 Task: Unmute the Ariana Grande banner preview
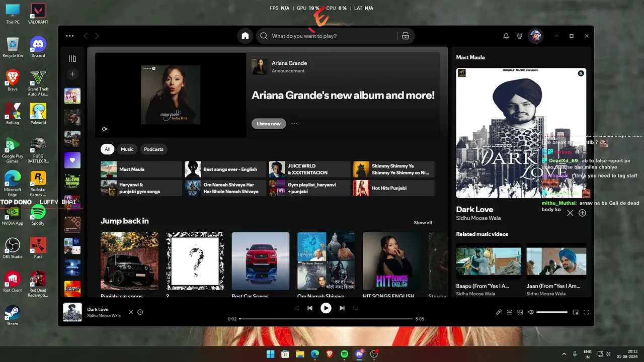pyautogui.click(x=104, y=129)
